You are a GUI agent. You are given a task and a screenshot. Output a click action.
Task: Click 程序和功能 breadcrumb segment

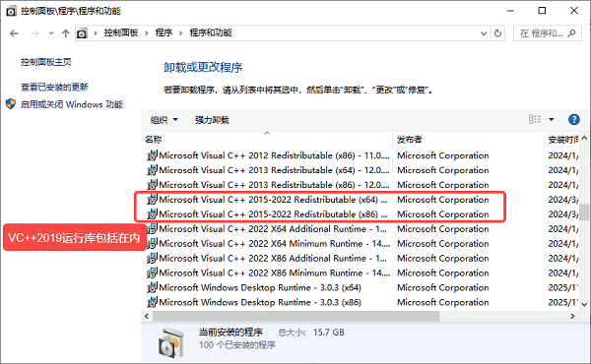click(x=211, y=32)
